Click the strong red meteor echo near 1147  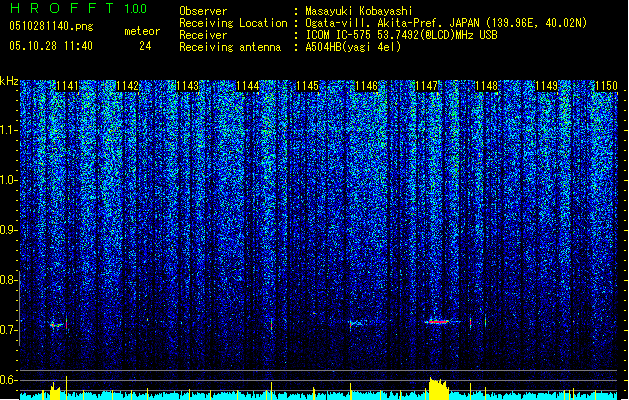(440, 321)
